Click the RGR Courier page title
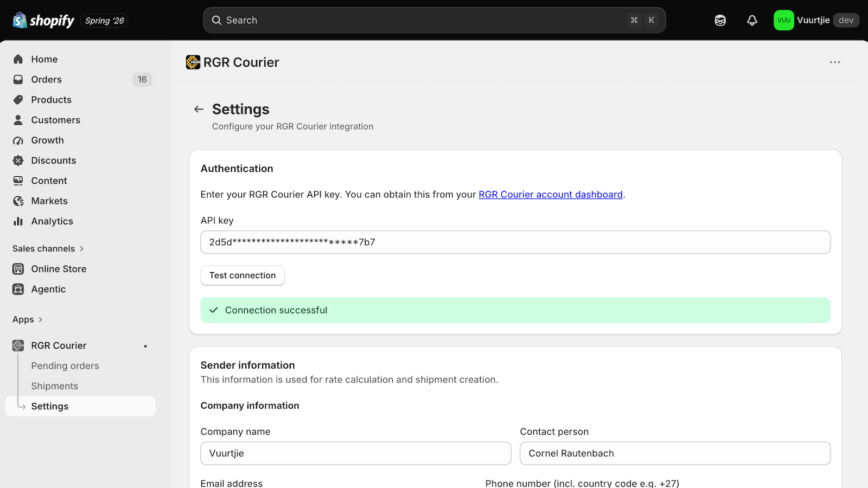Viewport: 868px width, 488px height. tap(241, 62)
